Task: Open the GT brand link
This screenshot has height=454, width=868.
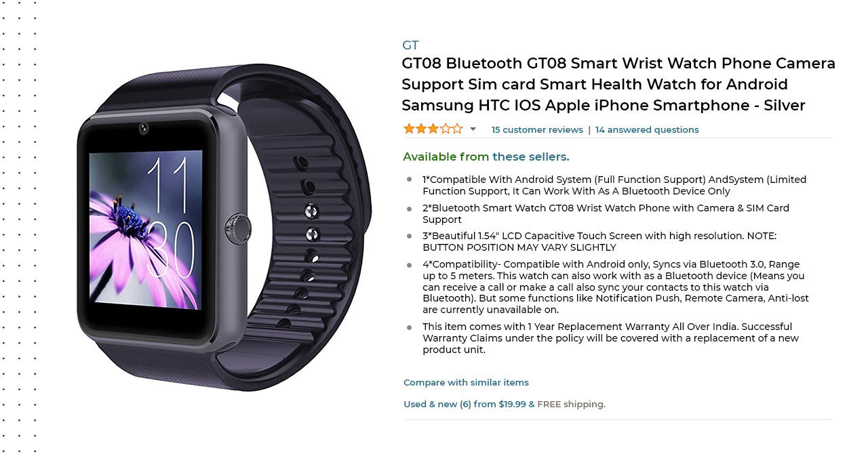Action: (x=410, y=45)
